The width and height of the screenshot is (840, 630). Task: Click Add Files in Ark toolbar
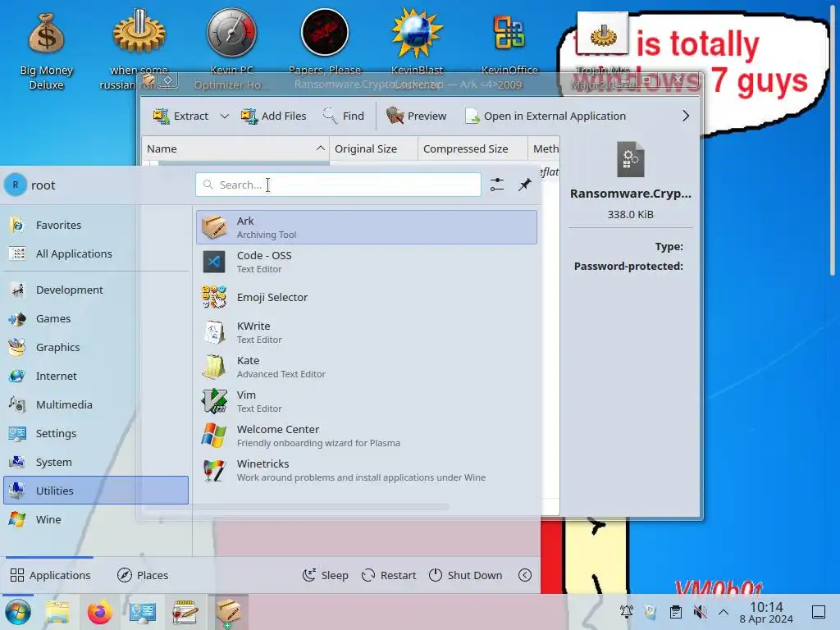click(x=273, y=116)
